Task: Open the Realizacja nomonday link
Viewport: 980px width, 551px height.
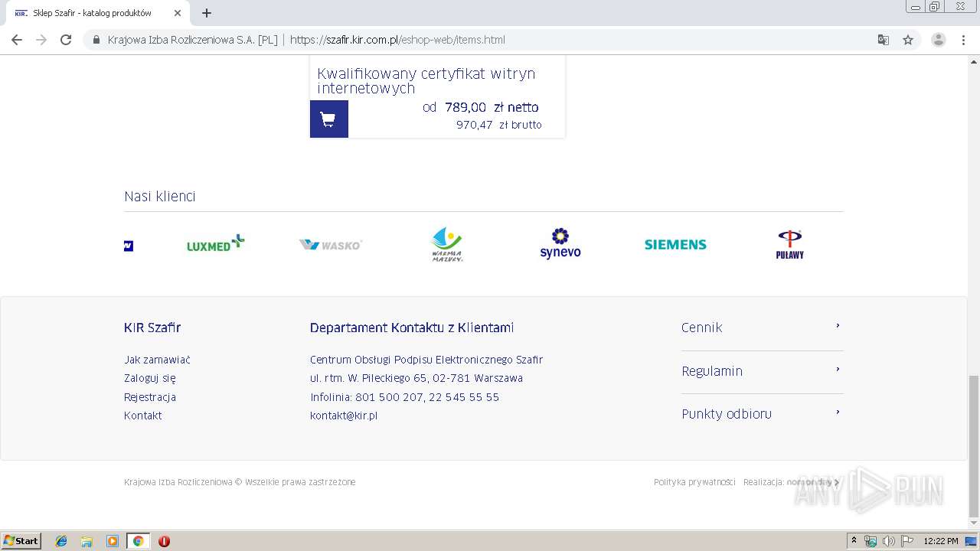Action: click(813, 482)
